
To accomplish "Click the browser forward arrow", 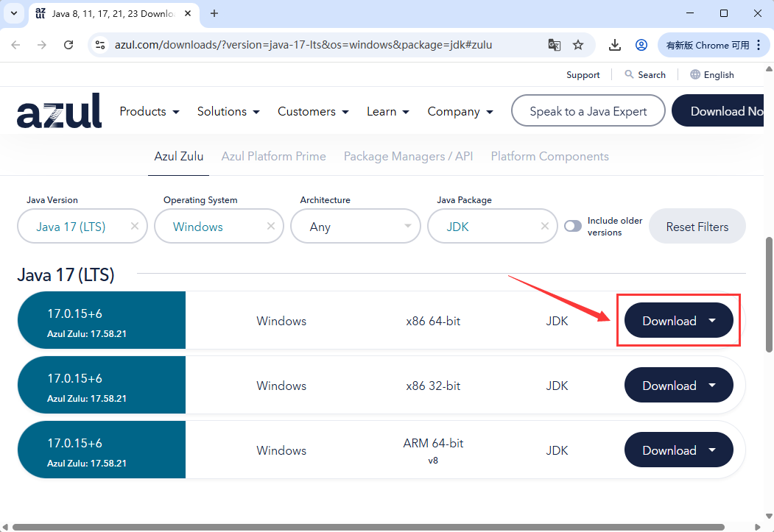I will pyautogui.click(x=42, y=45).
